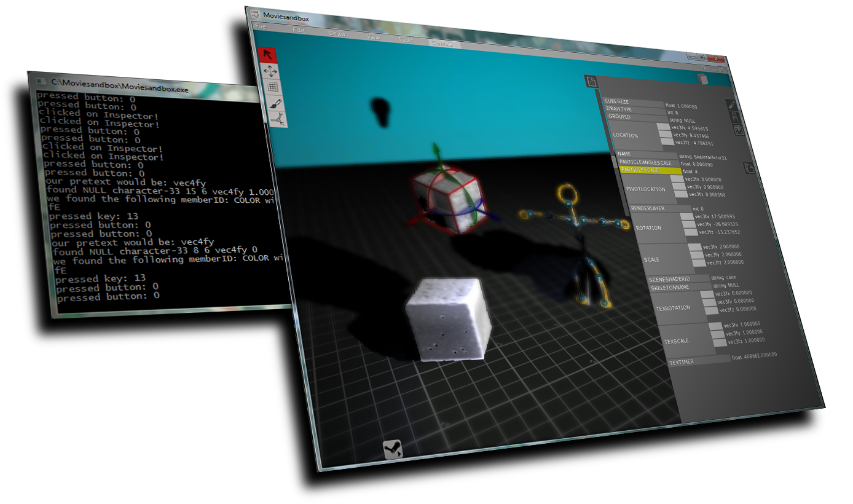Click the FPS counter readout

(712, 69)
